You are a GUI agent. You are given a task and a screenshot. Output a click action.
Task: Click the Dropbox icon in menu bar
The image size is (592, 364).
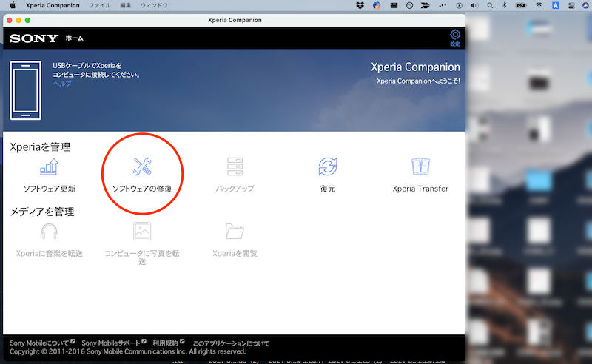(x=360, y=5)
